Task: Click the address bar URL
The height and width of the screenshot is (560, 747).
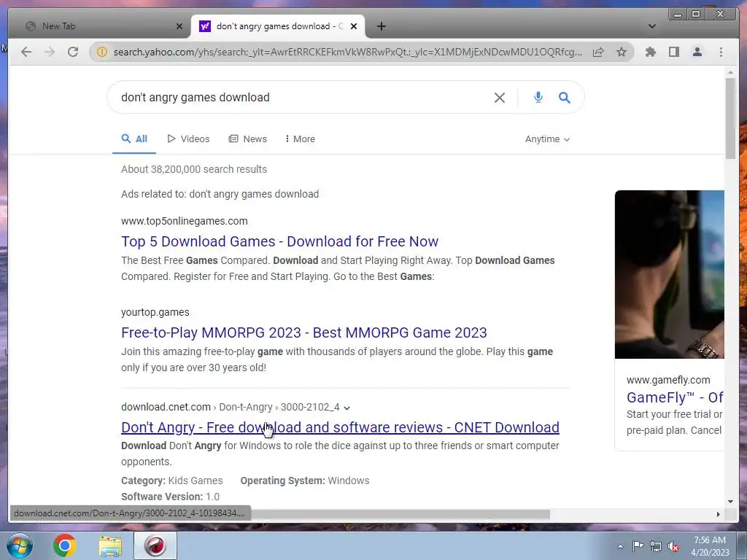Action: (348, 52)
